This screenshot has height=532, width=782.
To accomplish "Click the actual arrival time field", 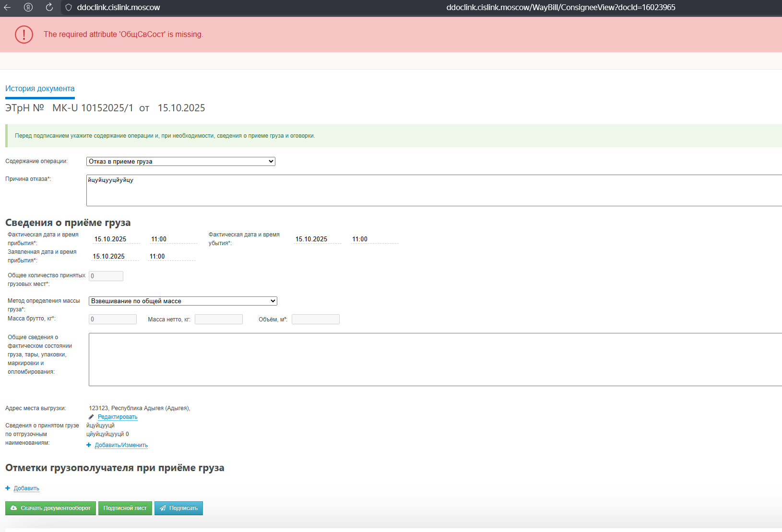I will (x=174, y=239).
